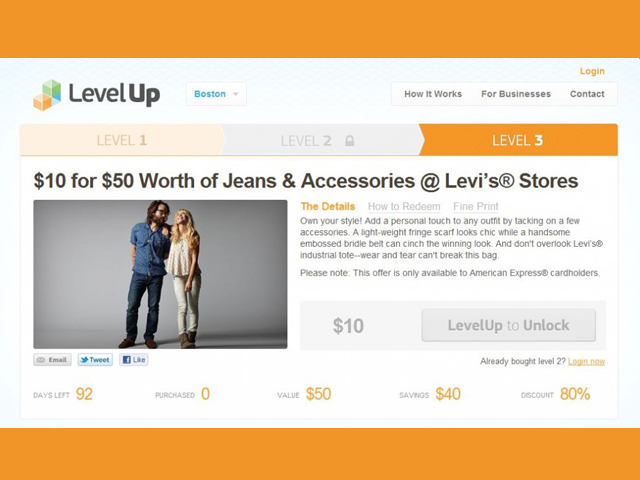The height and width of the screenshot is (480, 640).
Task: Click the Login link at top
Action: 592,71
